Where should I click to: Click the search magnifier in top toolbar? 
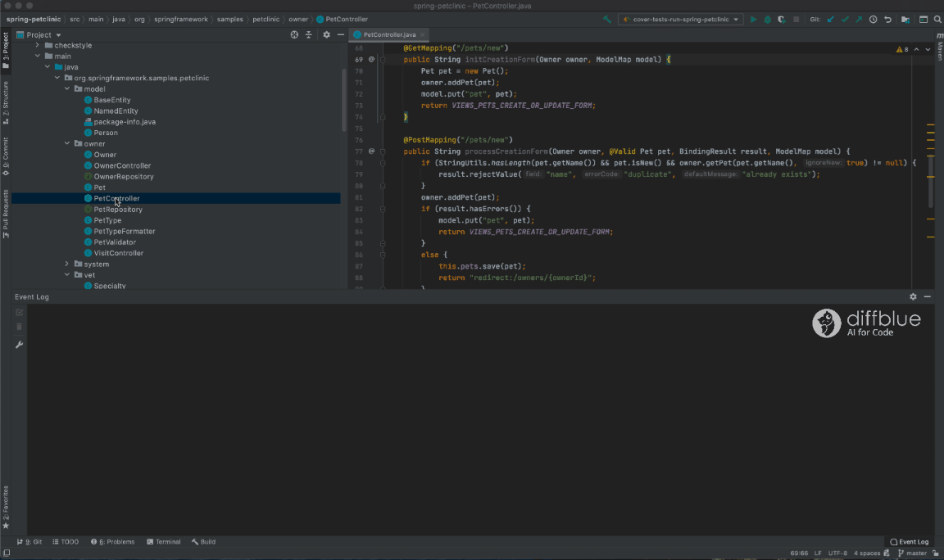pyautogui.click(x=937, y=20)
